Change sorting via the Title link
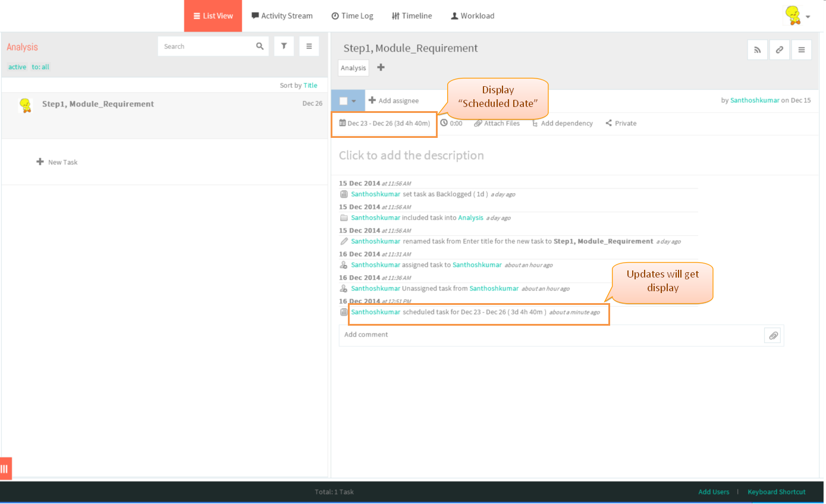826x504 pixels. click(x=310, y=86)
